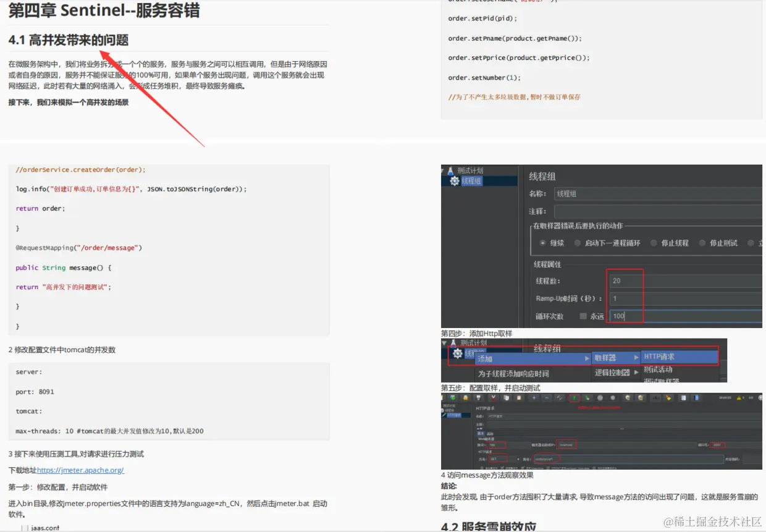Click the JMeter Save toolbar icon

point(479,397)
